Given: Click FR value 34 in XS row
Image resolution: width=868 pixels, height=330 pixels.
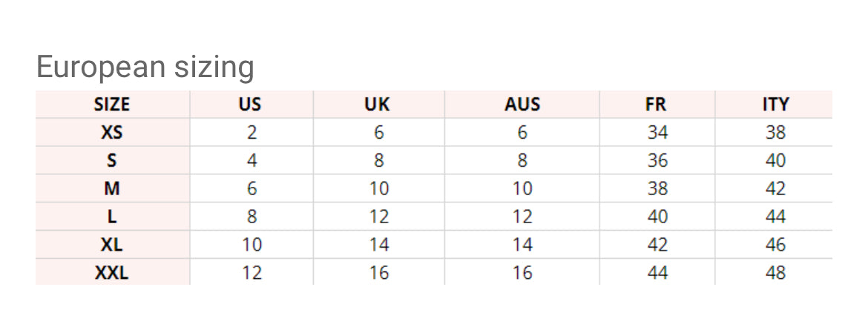Looking at the screenshot, I should click(657, 133).
